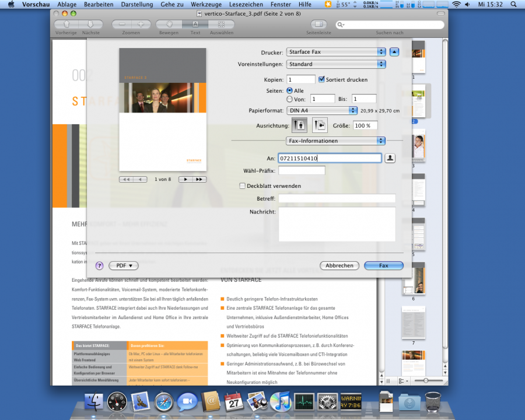Open iChat from the Dock
This screenshot has height=420, width=525.
(x=187, y=402)
